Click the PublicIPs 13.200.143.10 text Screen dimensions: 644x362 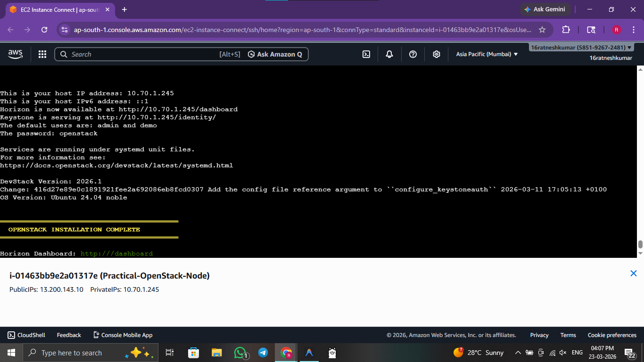pos(46,289)
